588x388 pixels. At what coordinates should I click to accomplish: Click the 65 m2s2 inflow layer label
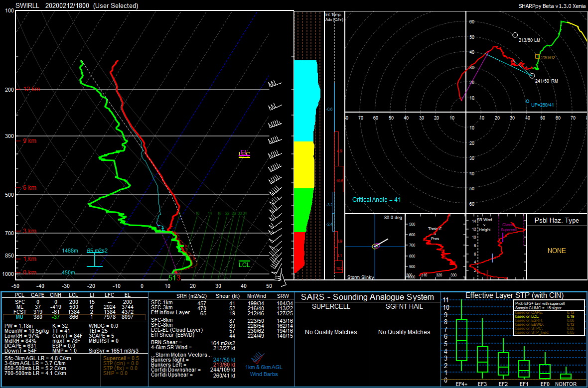[x=97, y=251]
